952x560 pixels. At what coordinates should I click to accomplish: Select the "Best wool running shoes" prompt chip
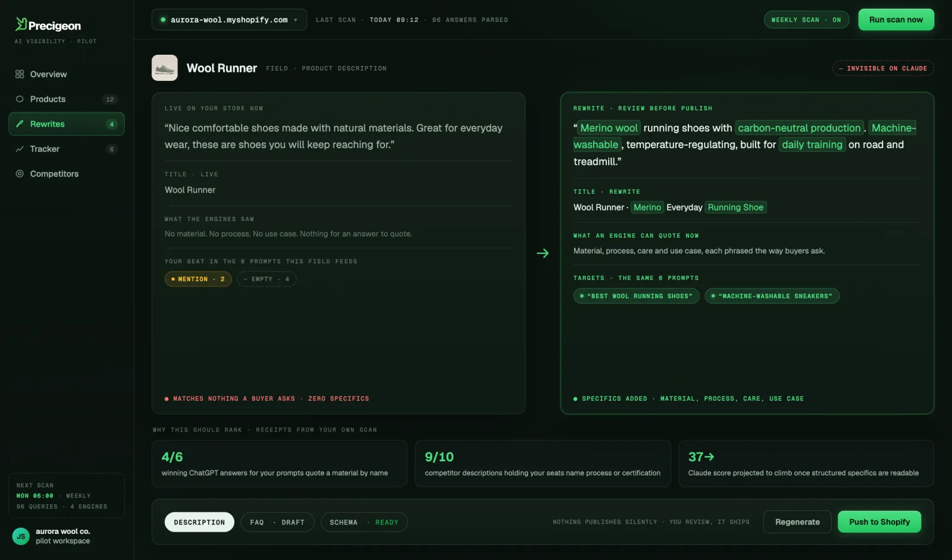(x=636, y=296)
